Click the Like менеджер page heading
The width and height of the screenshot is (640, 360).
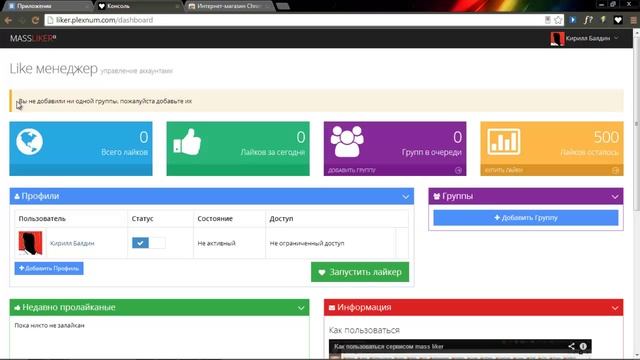[53, 69]
